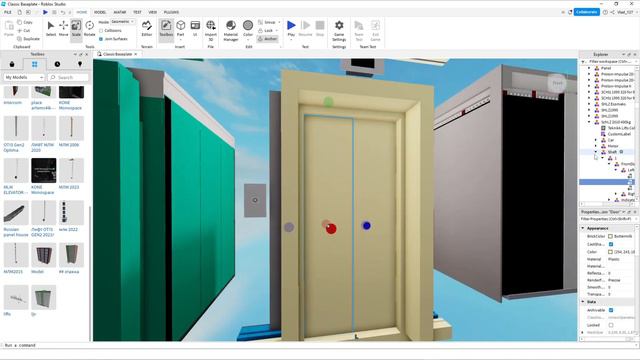Open the My Models dropdown
640x360 pixels.
(24, 77)
